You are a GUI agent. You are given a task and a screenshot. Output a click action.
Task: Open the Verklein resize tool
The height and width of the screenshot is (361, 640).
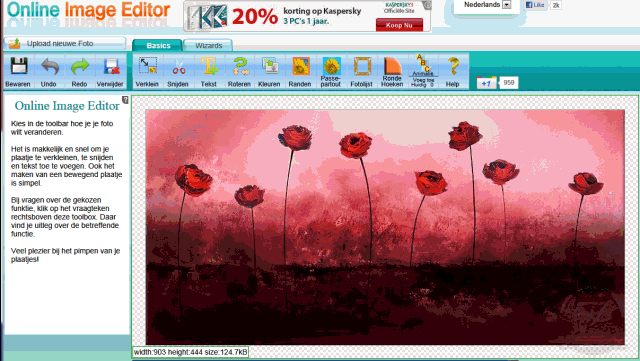click(x=147, y=65)
